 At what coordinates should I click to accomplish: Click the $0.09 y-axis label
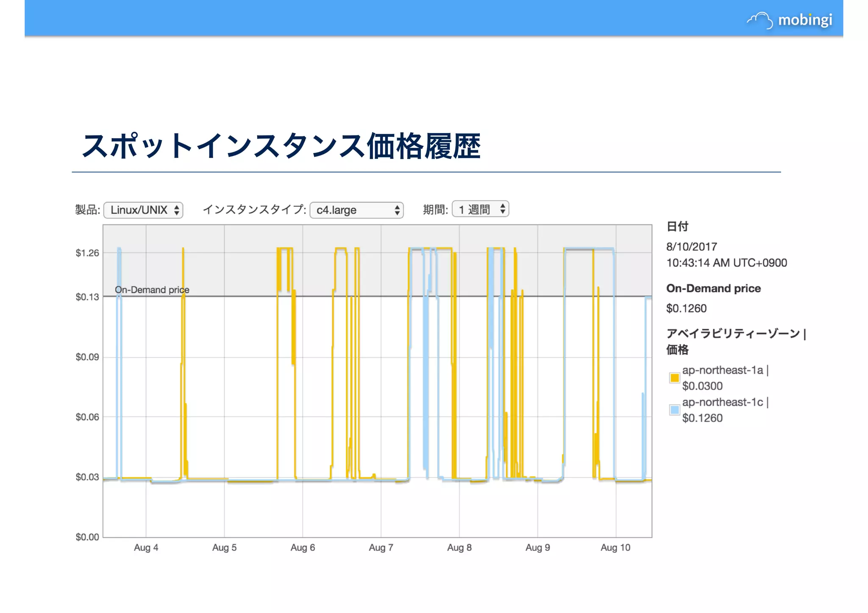87,357
